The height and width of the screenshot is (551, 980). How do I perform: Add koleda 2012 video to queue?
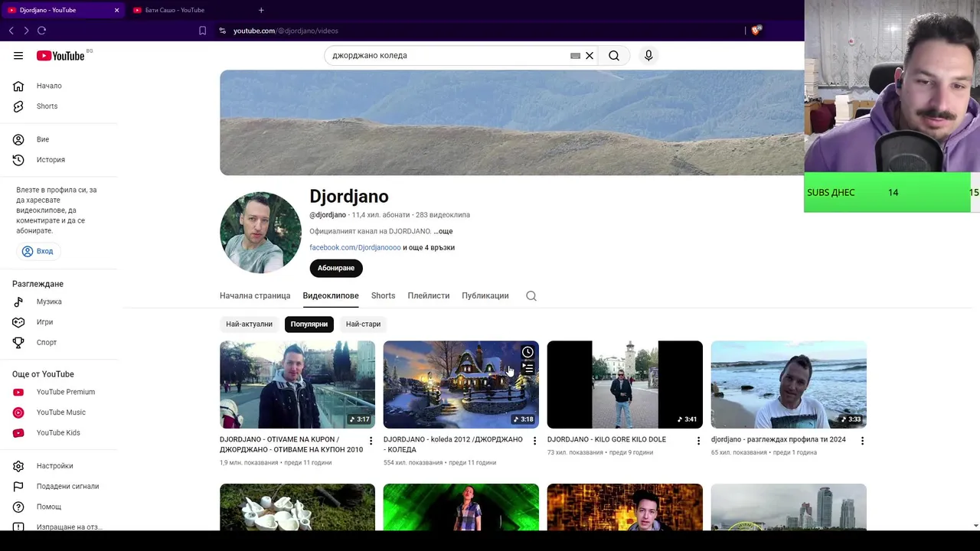click(x=528, y=369)
